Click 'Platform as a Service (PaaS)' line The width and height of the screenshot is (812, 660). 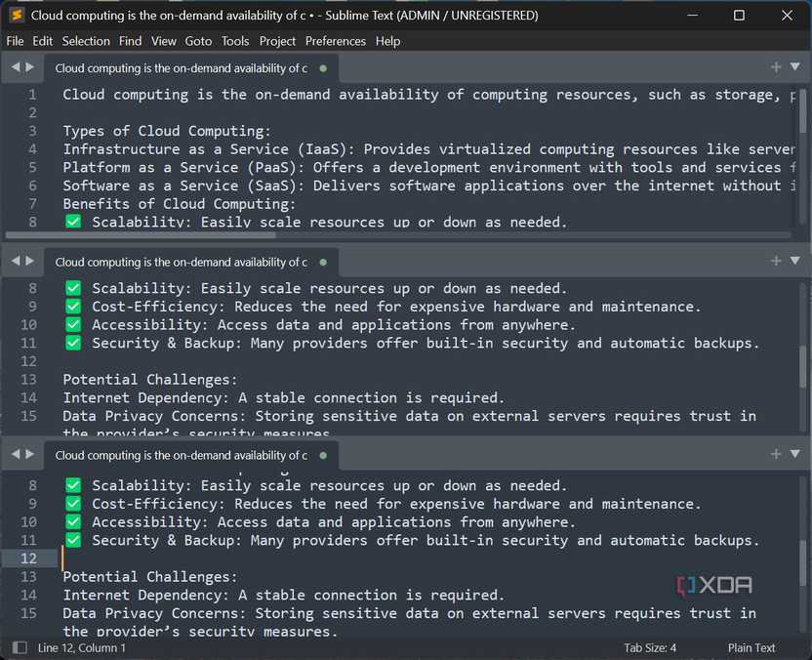pos(428,167)
